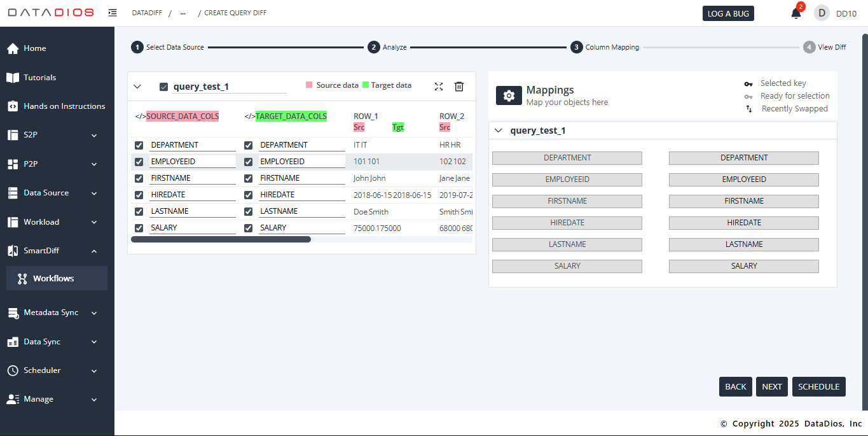Click the Mappings settings gear icon
Viewport: 868px width, 436px height.
(509, 95)
